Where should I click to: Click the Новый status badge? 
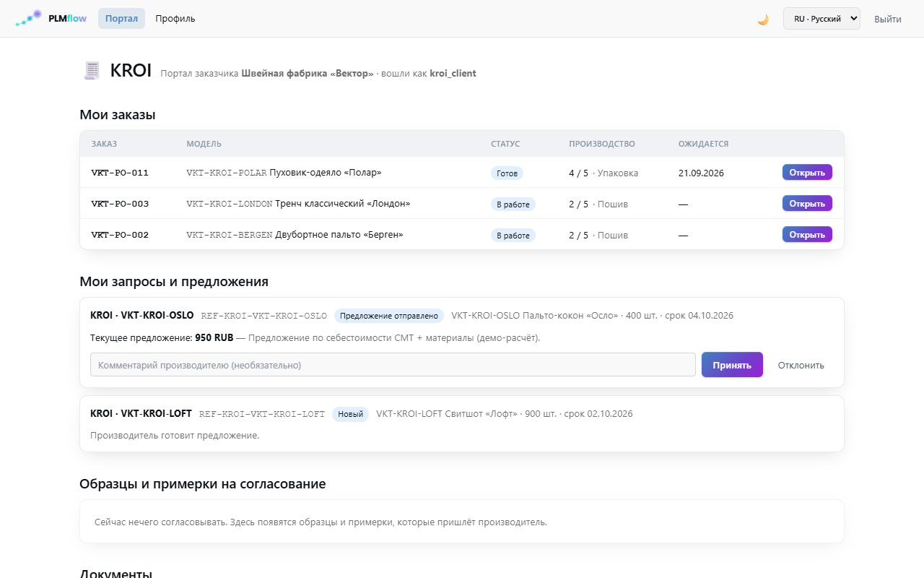[351, 414]
